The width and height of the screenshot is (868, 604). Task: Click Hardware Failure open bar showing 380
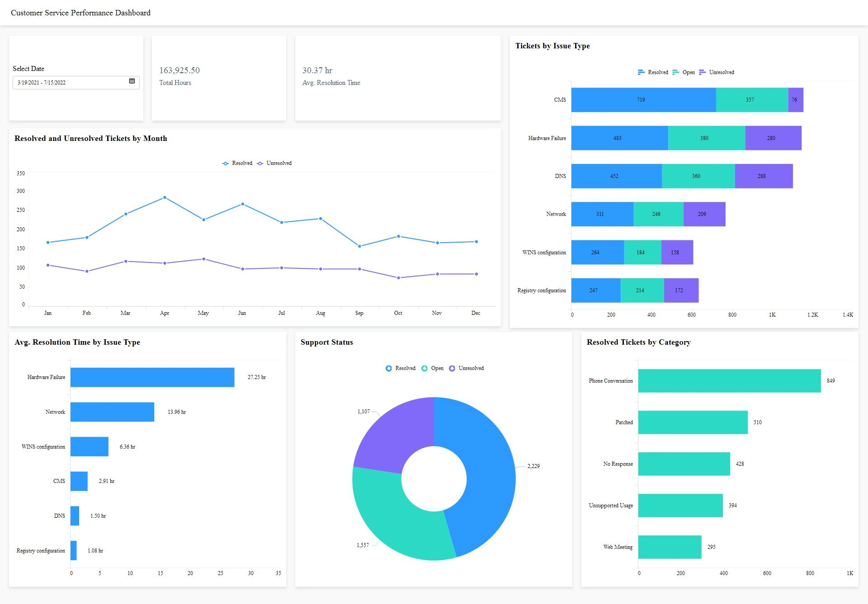point(707,138)
